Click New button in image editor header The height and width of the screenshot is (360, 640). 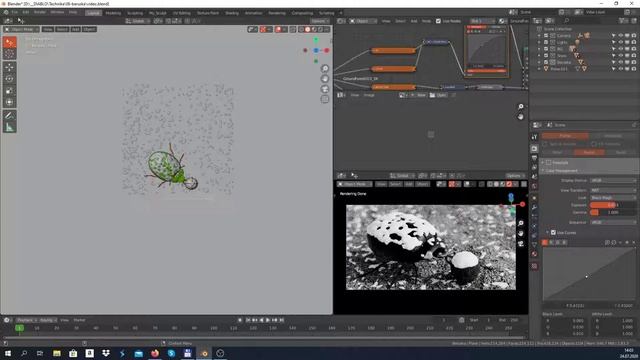click(x=419, y=95)
